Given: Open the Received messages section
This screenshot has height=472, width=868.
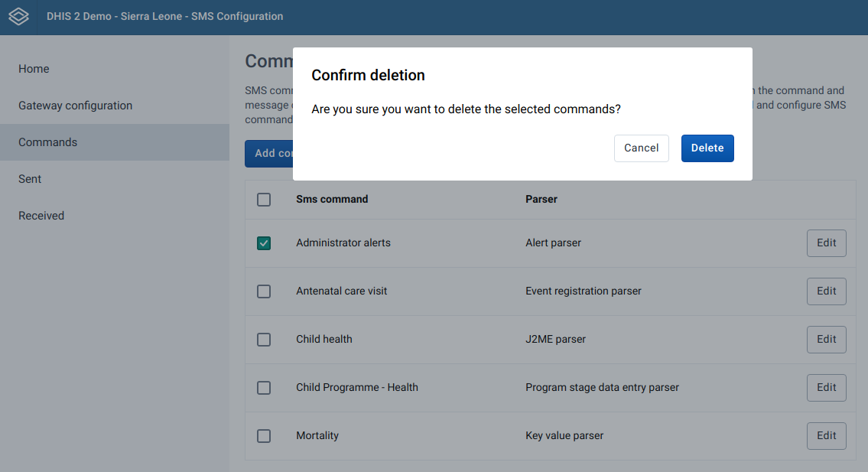Looking at the screenshot, I should coord(41,215).
